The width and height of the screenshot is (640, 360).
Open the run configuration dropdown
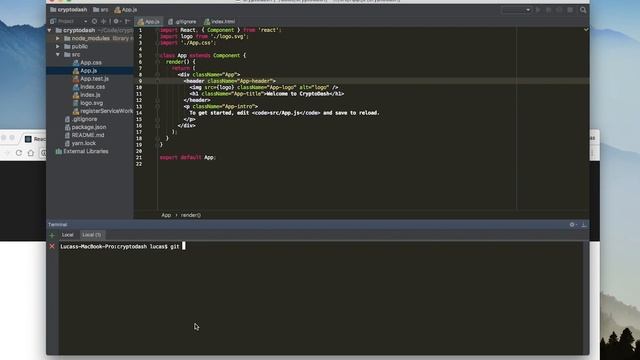coord(516,10)
